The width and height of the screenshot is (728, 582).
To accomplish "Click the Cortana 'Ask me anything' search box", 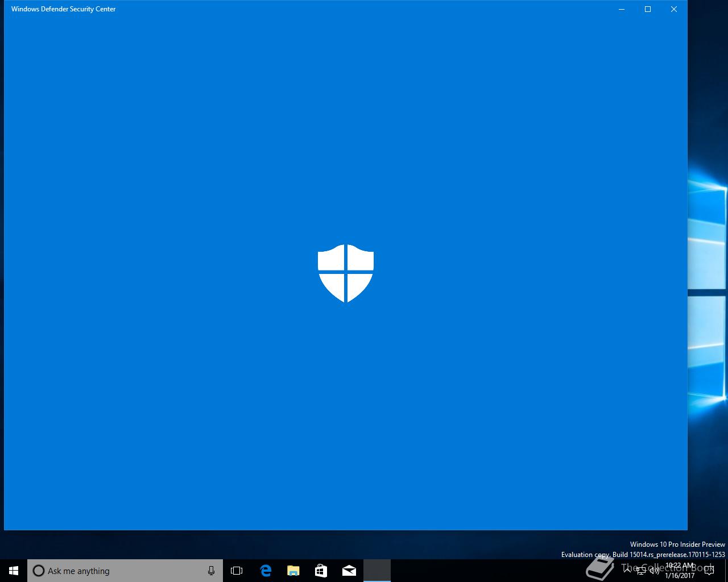I will [125, 571].
